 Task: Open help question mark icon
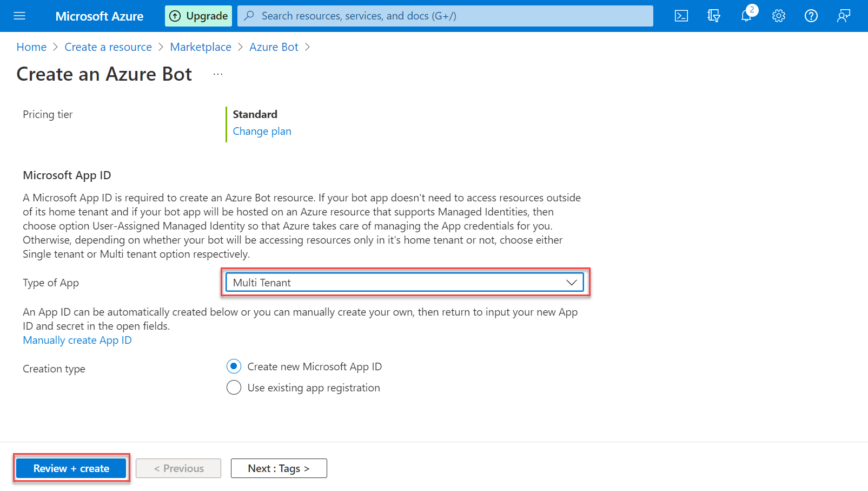(811, 16)
